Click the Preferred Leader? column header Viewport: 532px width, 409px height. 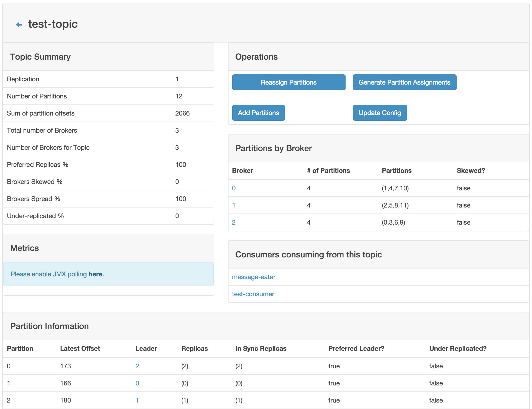356,348
